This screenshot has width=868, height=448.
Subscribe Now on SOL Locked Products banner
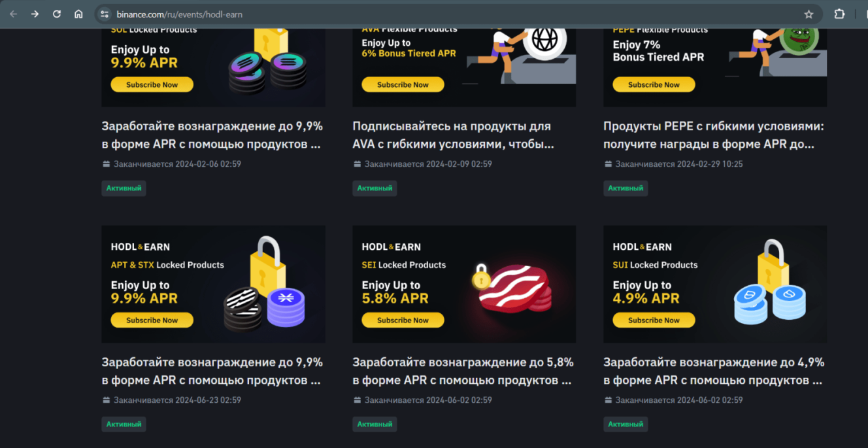pyautogui.click(x=152, y=84)
